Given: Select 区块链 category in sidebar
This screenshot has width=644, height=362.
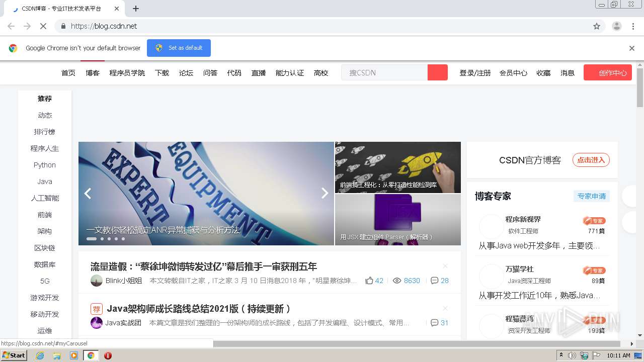Looking at the screenshot, I should point(45,248).
